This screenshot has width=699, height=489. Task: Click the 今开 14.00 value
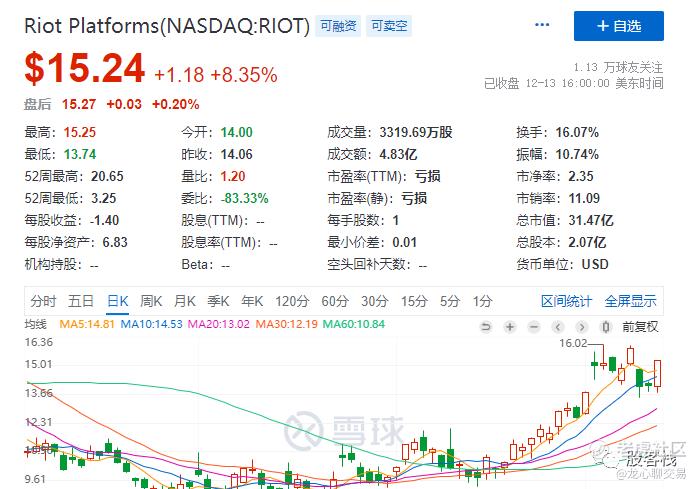237,132
